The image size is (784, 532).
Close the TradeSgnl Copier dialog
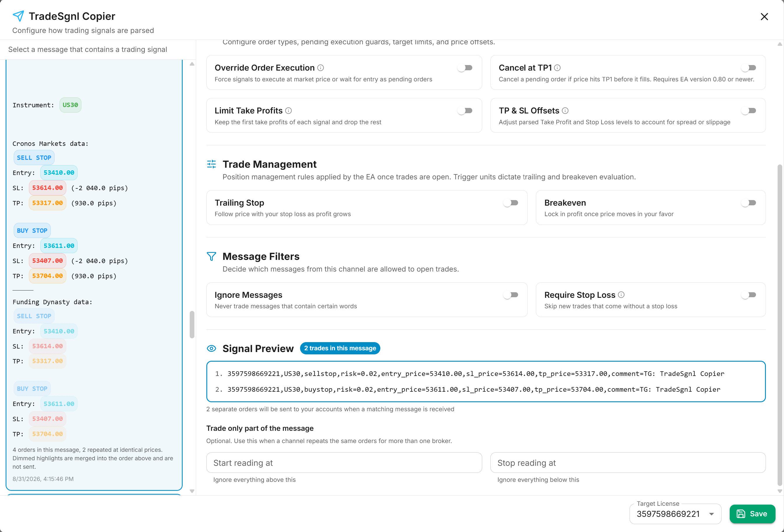tap(764, 17)
